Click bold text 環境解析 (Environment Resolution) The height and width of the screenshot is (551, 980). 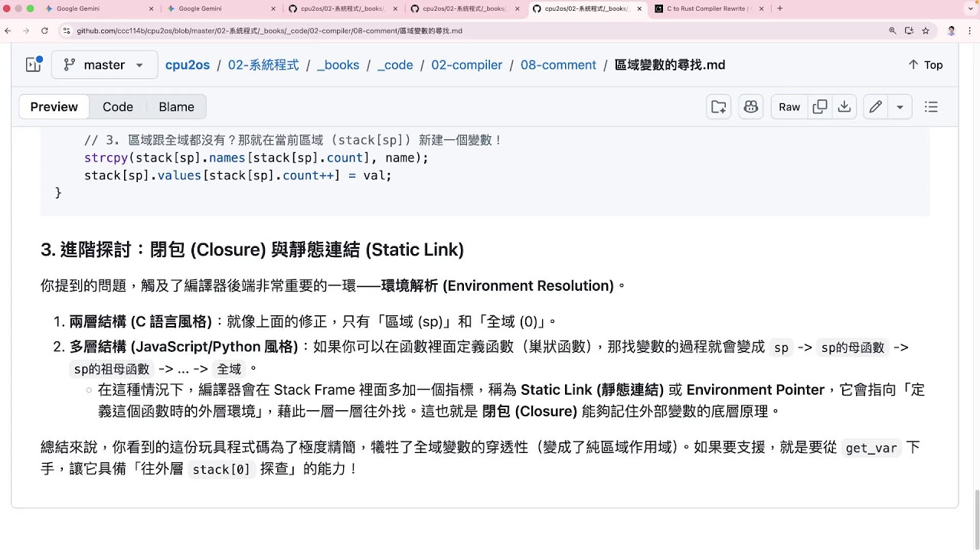497,285
